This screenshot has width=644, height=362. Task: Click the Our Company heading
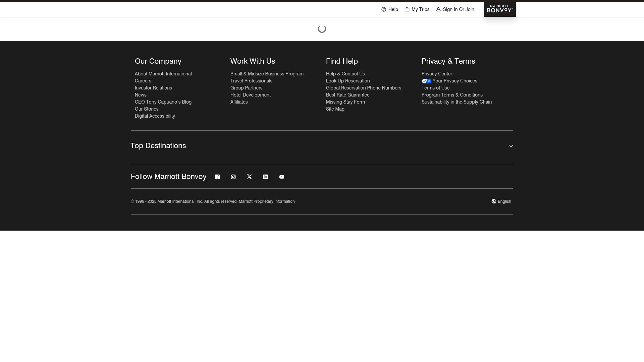158,61
